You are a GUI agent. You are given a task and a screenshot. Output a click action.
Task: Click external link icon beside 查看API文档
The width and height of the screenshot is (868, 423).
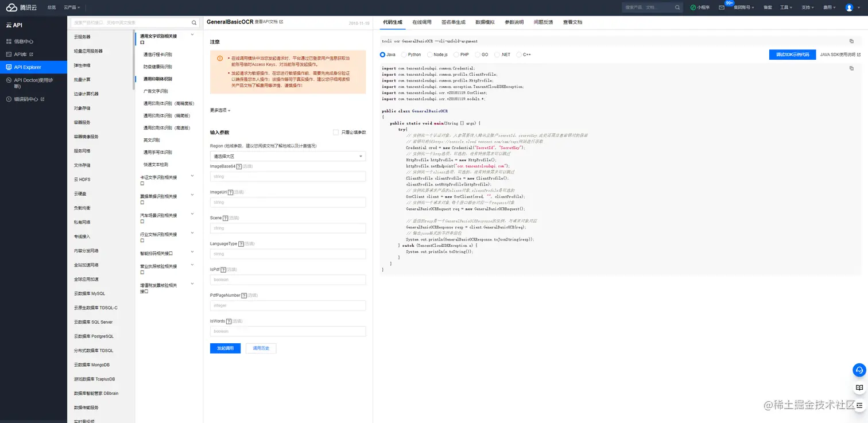click(x=281, y=22)
